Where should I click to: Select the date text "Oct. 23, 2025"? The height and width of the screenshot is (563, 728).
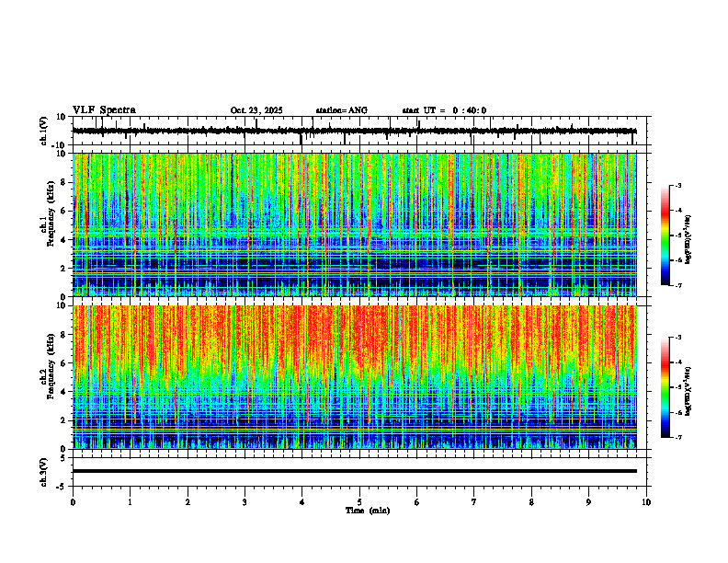[x=256, y=110]
